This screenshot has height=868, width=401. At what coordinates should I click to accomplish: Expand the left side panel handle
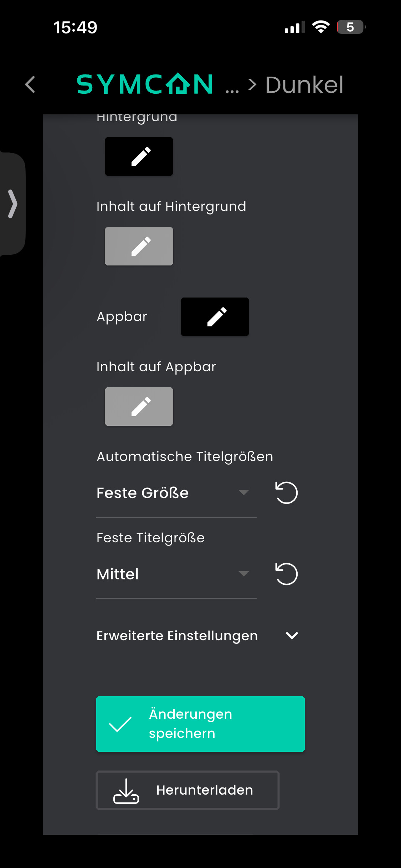click(x=13, y=204)
